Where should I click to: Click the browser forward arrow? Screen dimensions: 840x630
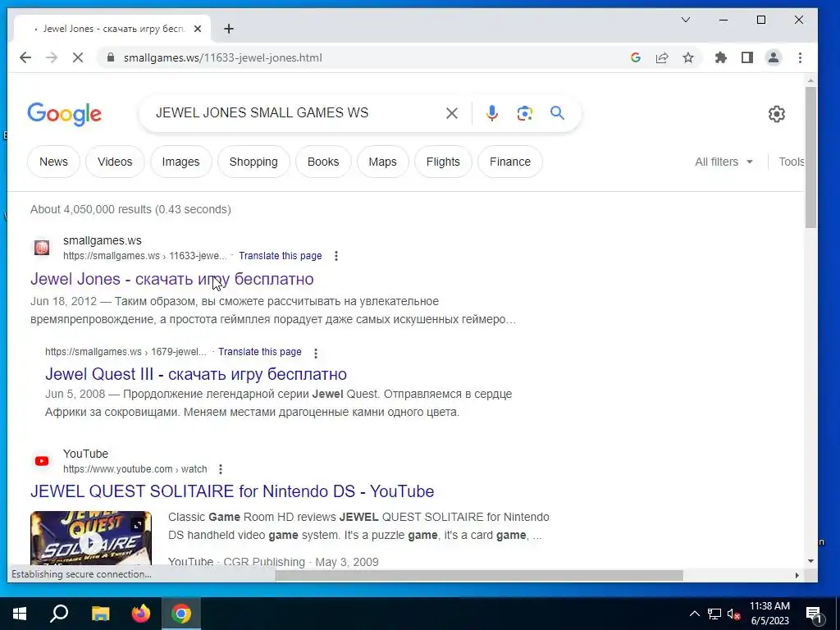52,58
